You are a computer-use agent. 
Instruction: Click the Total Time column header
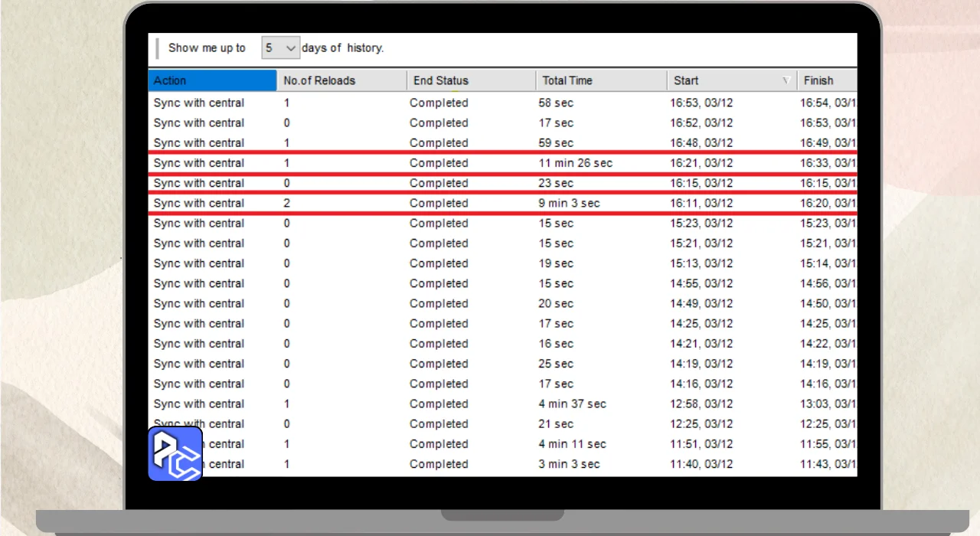(601, 80)
